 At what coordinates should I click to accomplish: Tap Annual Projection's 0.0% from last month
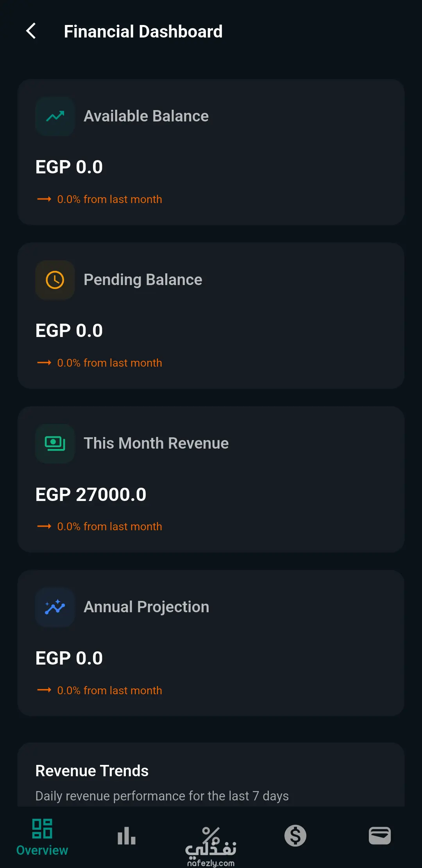click(x=109, y=690)
